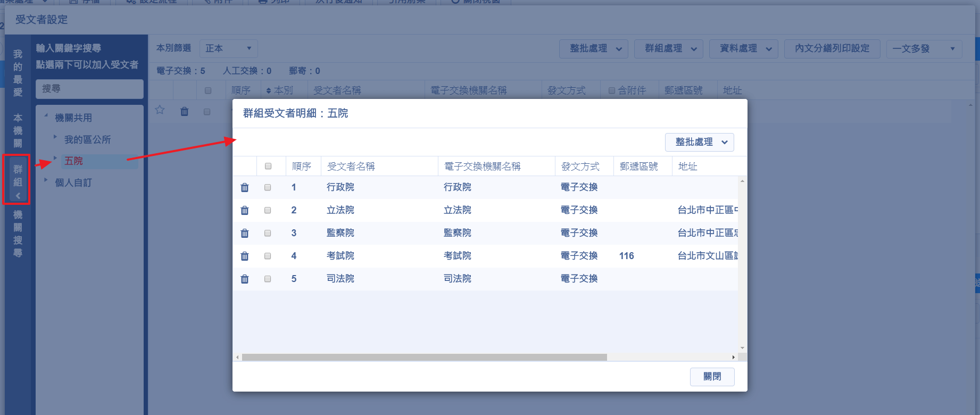The image size is (980, 415).
Task: Click trash icon for 立法院 row
Action: (245, 210)
